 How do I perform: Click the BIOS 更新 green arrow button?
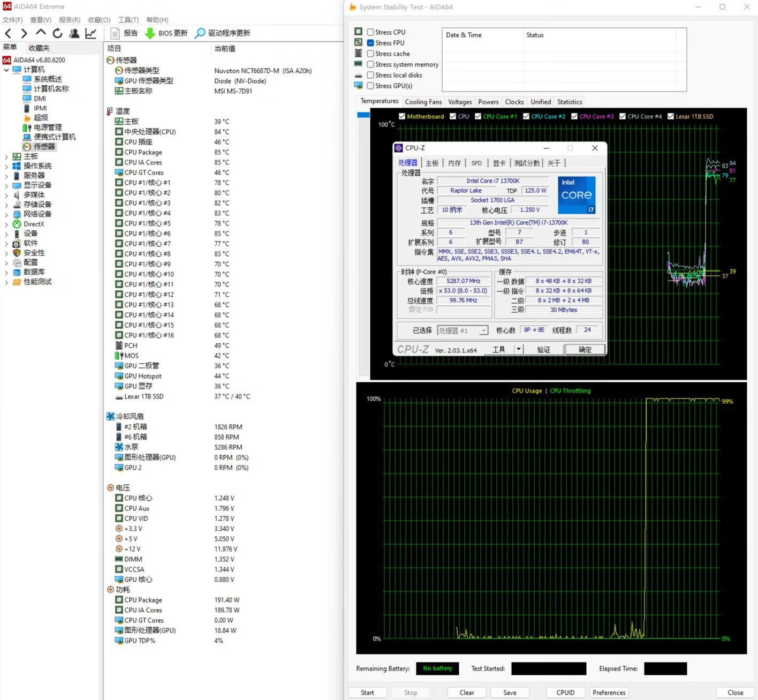[x=166, y=33]
